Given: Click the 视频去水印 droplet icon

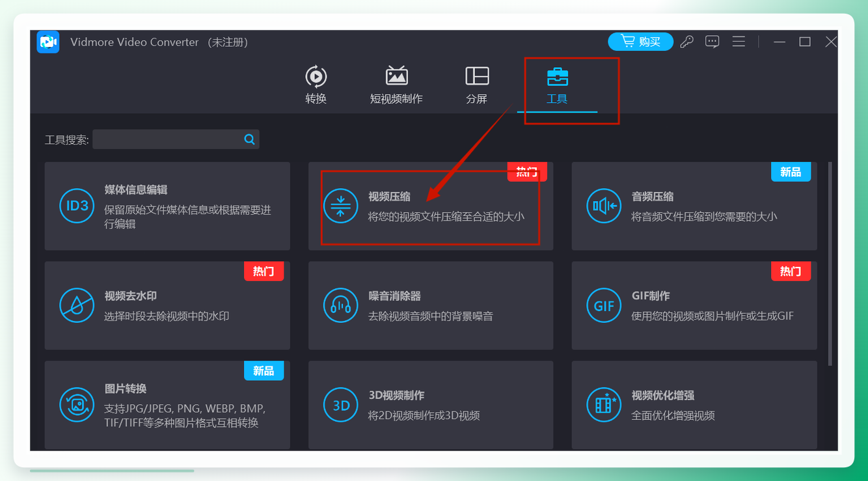Looking at the screenshot, I should pos(77,305).
